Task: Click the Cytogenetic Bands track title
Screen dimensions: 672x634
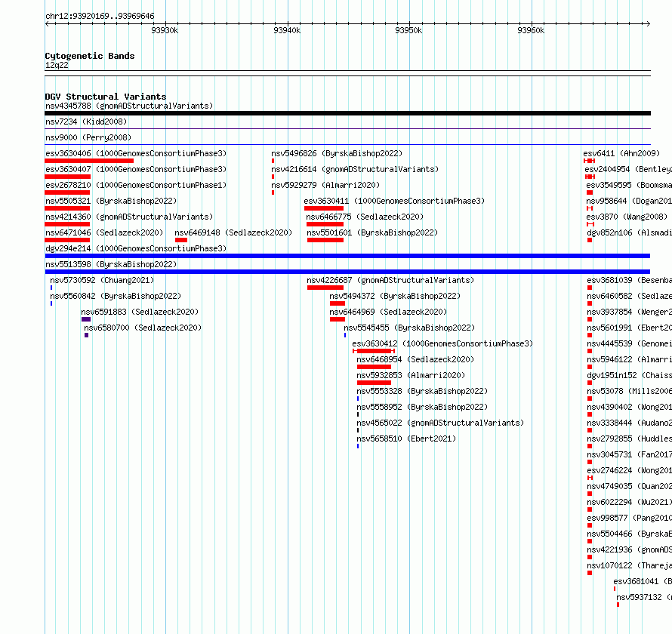Action: point(90,56)
